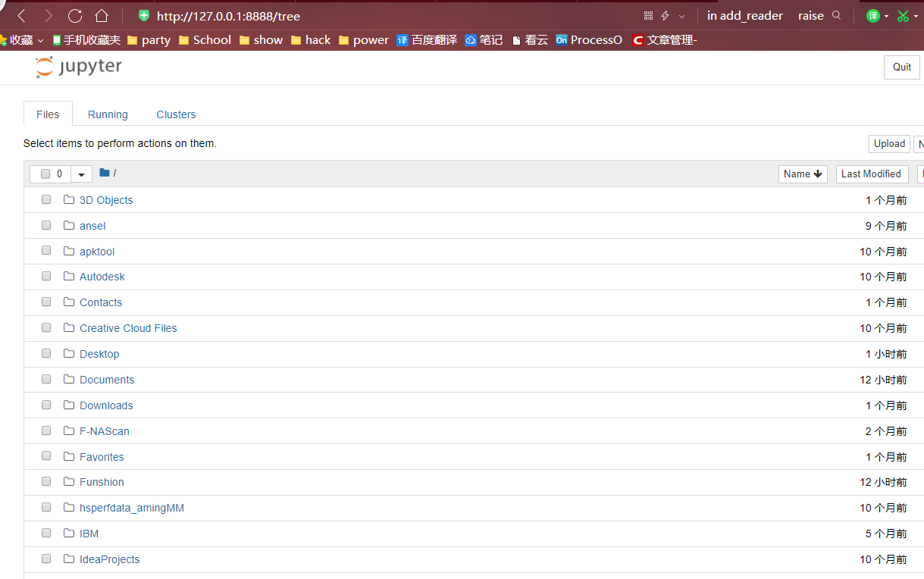Click the search box showing in add_reader raise
The image size is (924, 579).
pyautogui.click(x=766, y=15)
